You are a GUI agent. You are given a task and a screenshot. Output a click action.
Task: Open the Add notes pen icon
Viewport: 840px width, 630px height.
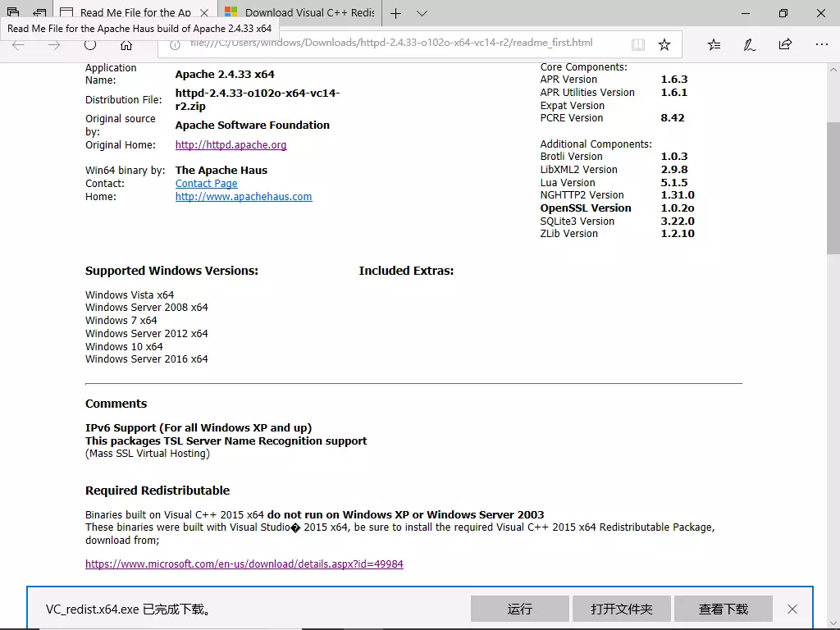click(x=750, y=44)
